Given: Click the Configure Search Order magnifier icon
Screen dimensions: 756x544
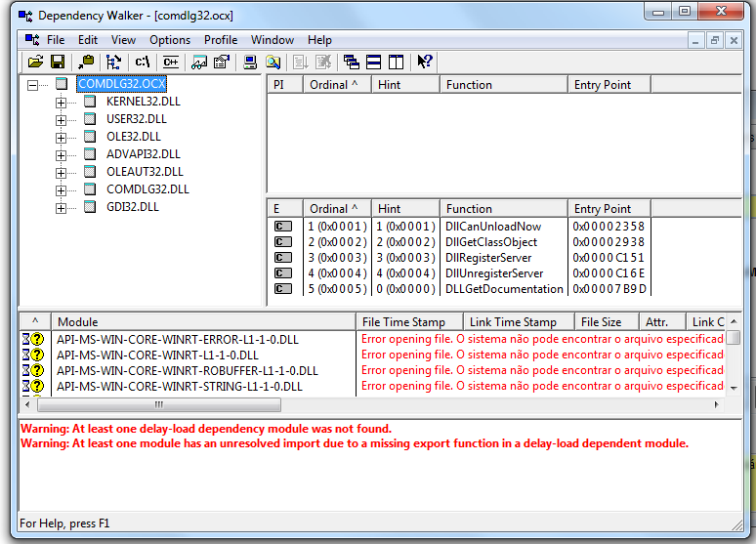Looking at the screenshot, I should tap(273, 62).
